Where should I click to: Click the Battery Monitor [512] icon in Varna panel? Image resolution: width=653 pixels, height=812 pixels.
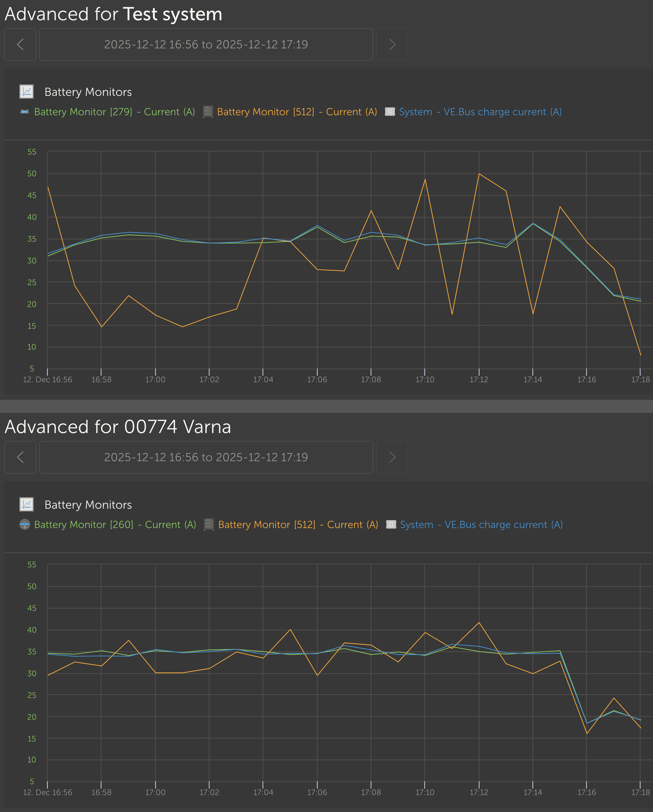(x=209, y=524)
